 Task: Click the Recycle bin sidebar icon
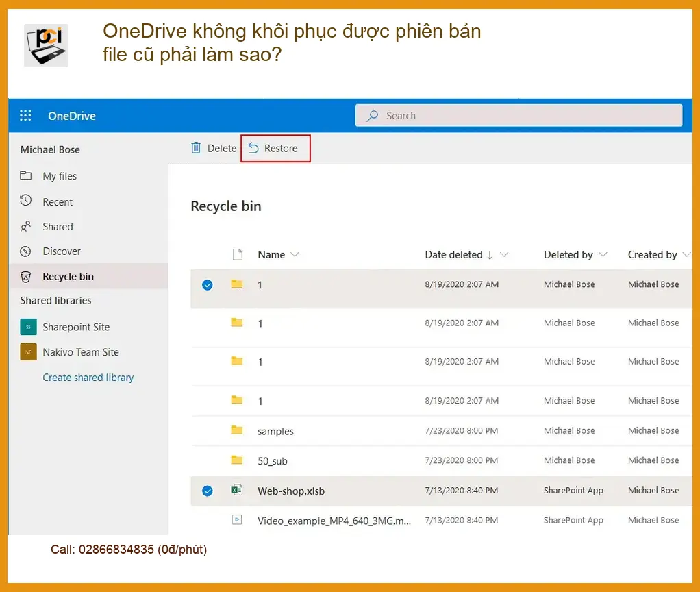pyautogui.click(x=26, y=277)
